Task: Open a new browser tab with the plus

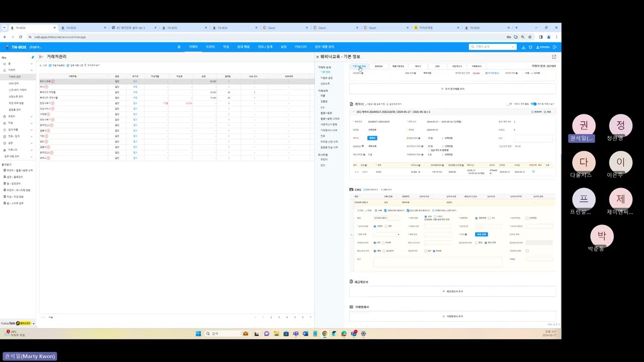Action: 516,28
